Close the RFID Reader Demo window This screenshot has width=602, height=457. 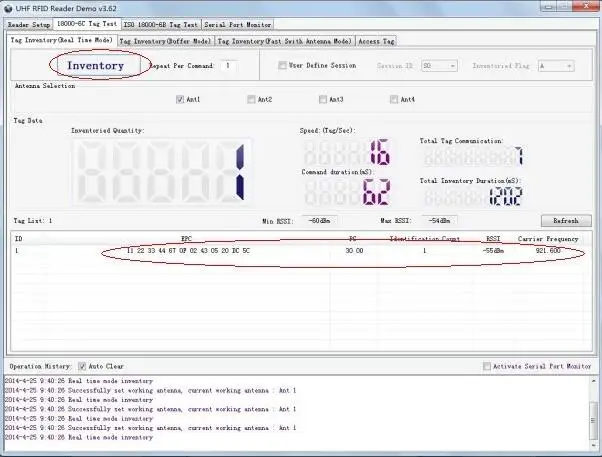click(x=586, y=6)
